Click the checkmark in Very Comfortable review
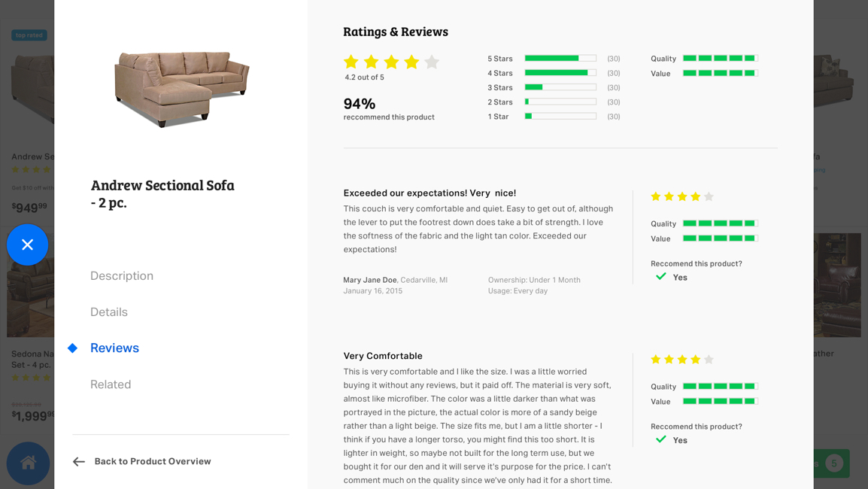 [x=661, y=439]
